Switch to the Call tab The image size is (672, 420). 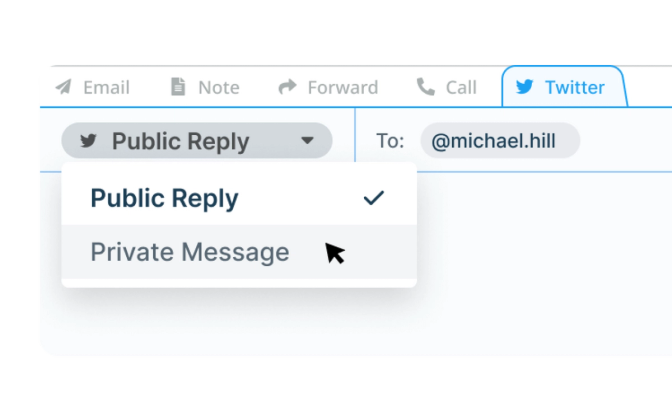pyautogui.click(x=461, y=87)
